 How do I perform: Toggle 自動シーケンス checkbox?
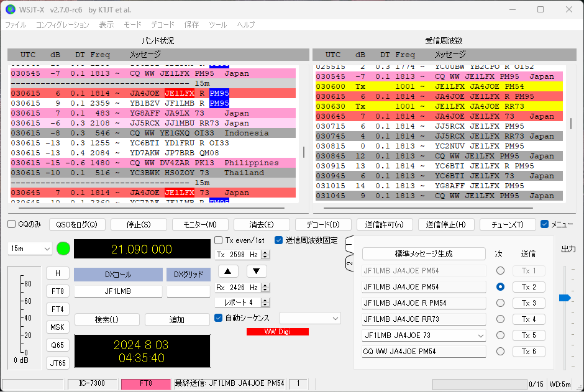pyautogui.click(x=219, y=318)
